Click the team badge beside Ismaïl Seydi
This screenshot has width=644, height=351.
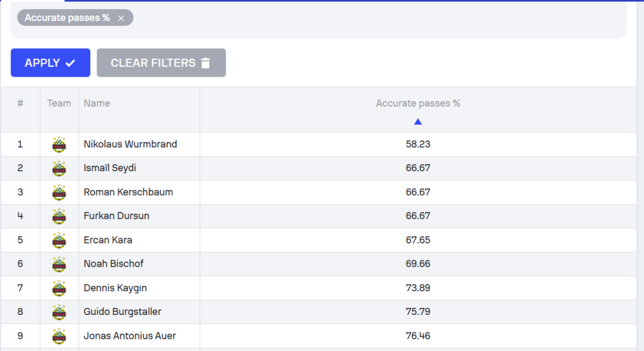59,168
